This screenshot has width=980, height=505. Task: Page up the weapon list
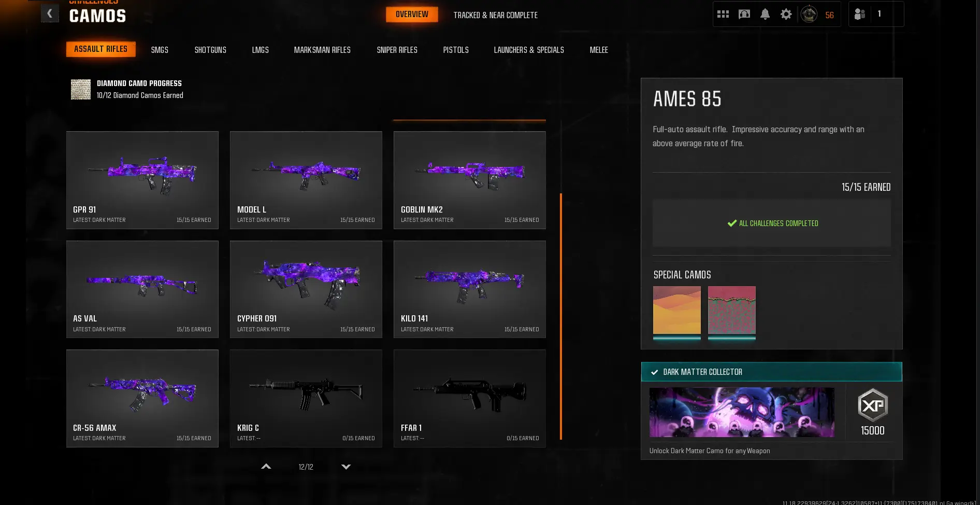click(x=266, y=467)
